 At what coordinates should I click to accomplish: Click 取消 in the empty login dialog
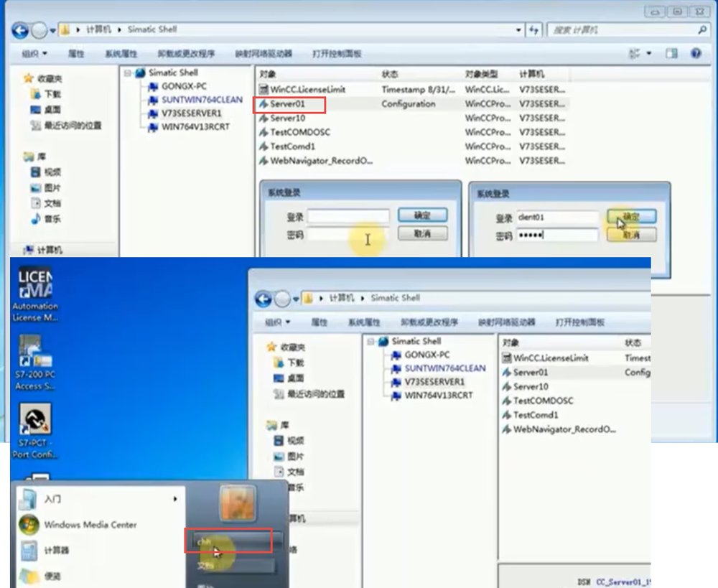[x=421, y=233]
